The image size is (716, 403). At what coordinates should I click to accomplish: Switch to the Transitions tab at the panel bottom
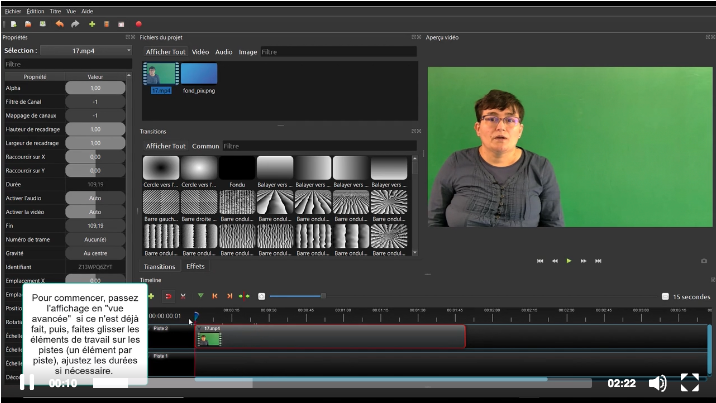pyautogui.click(x=159, y=267)
